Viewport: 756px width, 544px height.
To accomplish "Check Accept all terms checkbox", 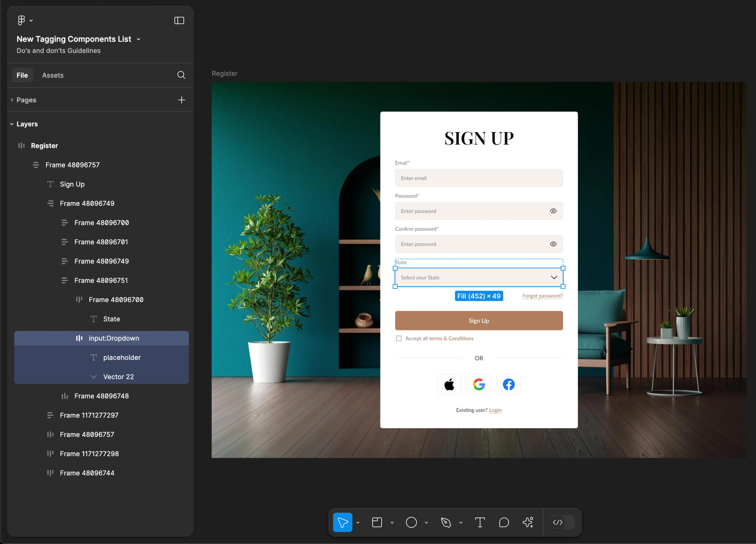I will (x=399, y=338).
